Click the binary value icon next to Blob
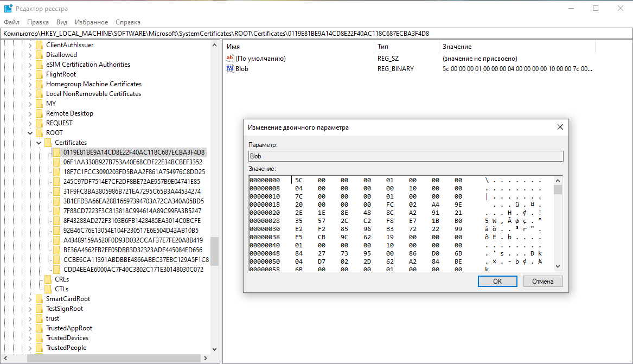Image resolution: width=633 pixels, height=364 pixels. click(230, 69)
